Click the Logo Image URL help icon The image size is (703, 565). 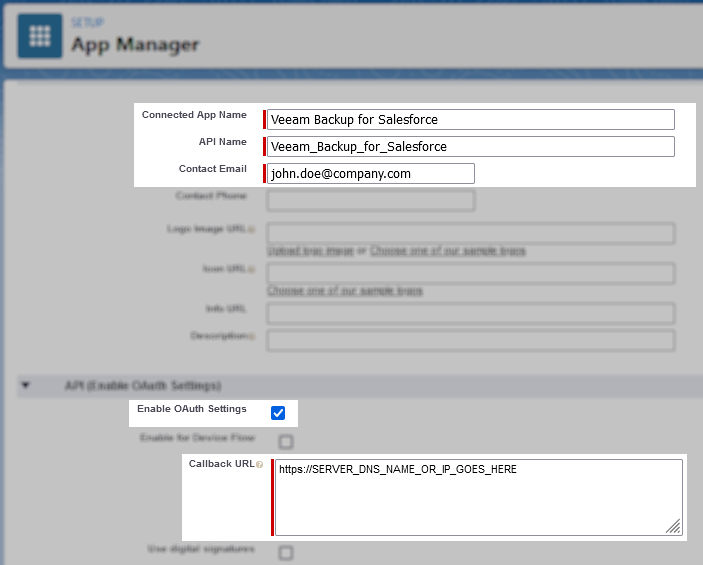tap(252, 230)
